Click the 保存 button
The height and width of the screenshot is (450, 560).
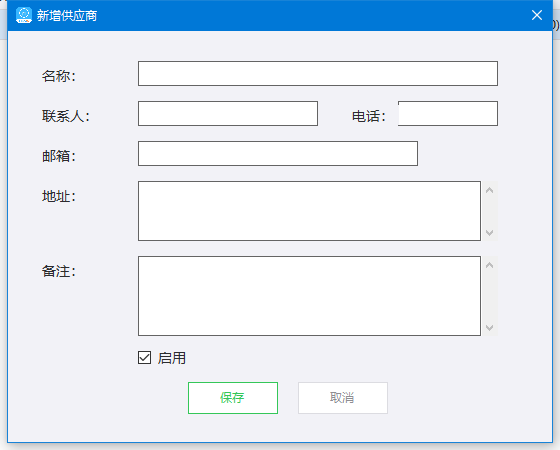click(x=233, y=398)
